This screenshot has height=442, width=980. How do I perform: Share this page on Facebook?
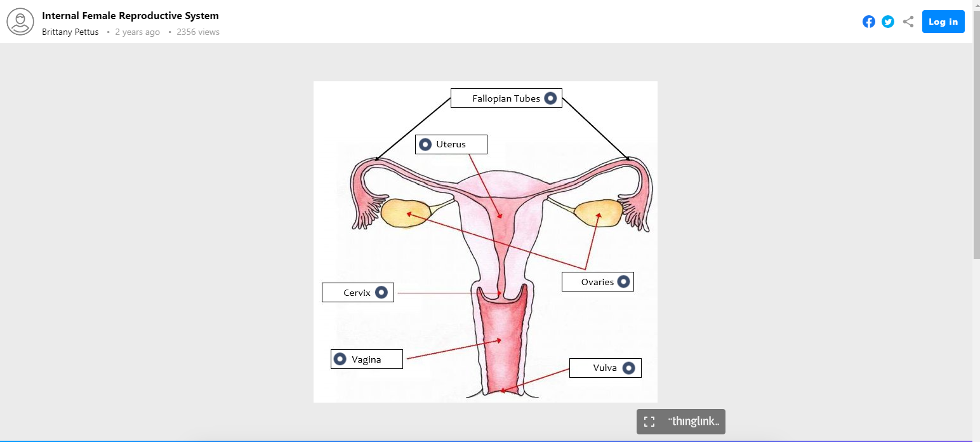tap(868, 22)
